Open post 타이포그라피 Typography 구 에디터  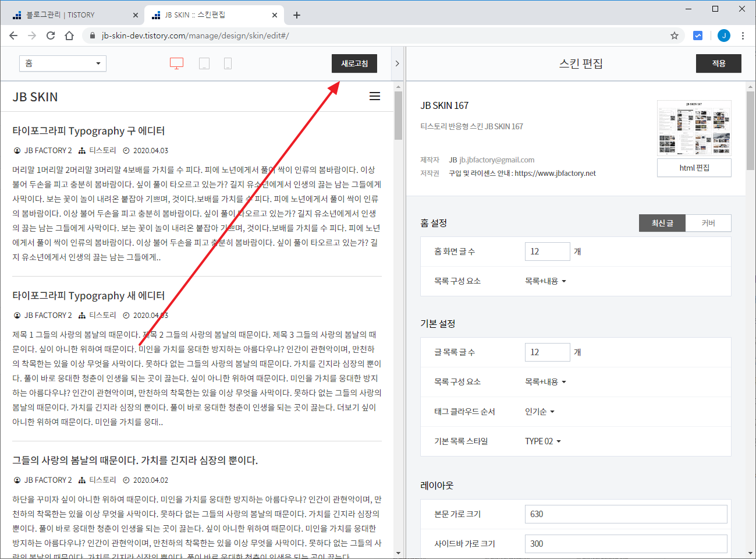(88, 131)
